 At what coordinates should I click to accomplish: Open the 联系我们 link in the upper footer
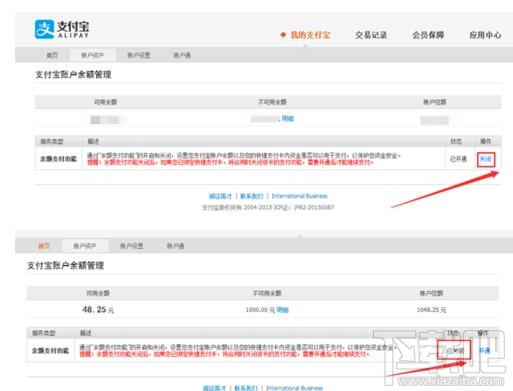(252, 196)
